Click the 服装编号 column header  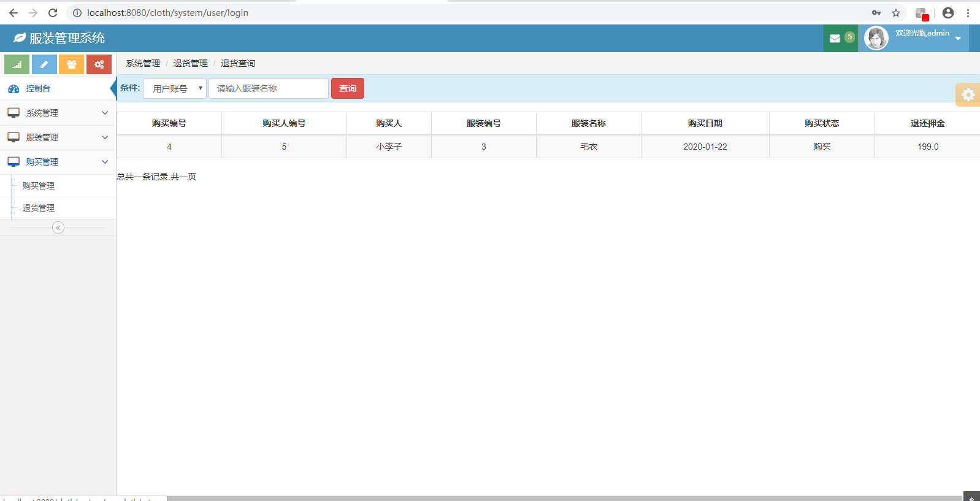[484, 123]
